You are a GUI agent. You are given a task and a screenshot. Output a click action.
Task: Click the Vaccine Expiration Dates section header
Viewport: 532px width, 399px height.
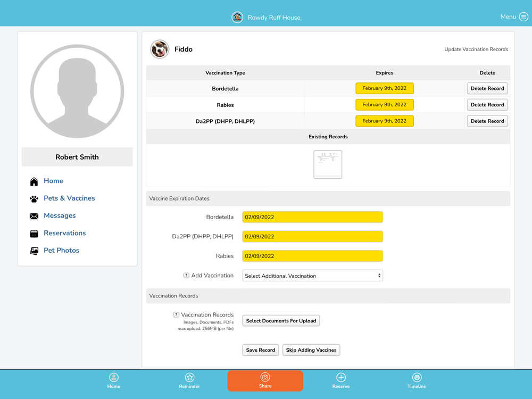[x=328, y=198]
